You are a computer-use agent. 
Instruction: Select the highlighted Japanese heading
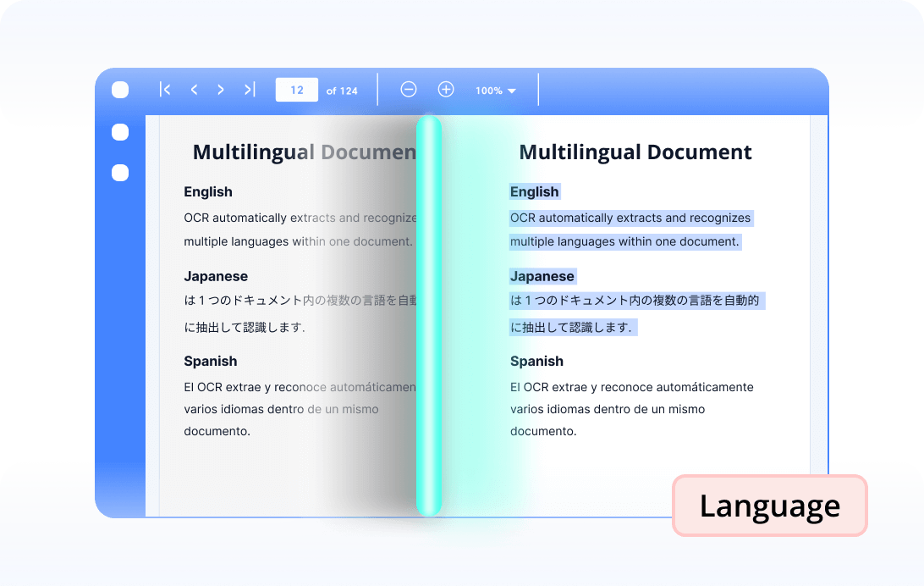(x=542, y=276)
